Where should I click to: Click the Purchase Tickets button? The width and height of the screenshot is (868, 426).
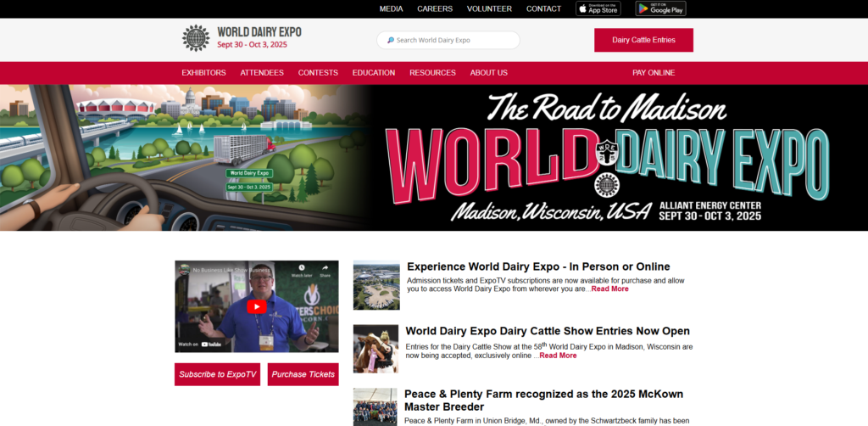coord(303,374)
